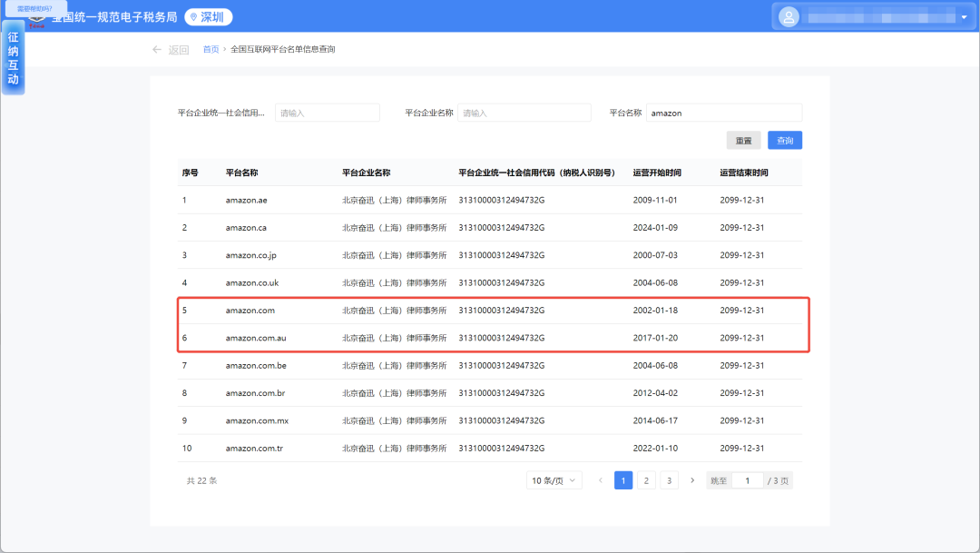Click the 平台企业统一社会信用代码 input field

point(327,113)
